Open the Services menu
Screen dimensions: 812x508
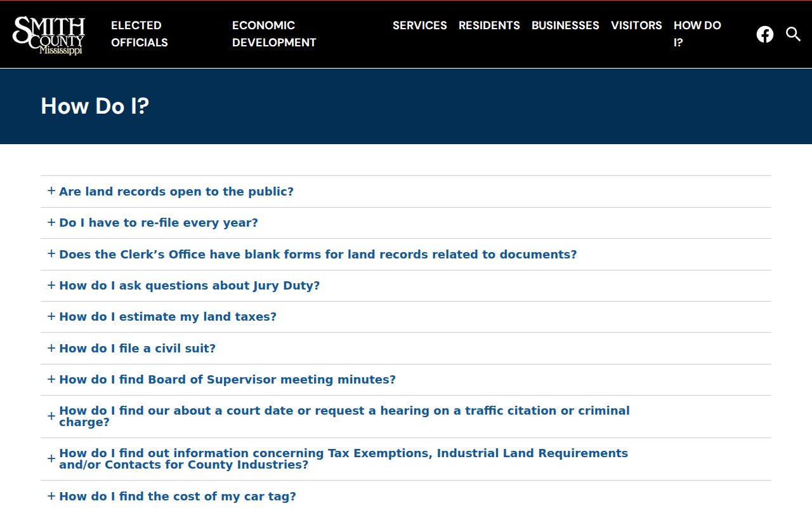[420, 25]
